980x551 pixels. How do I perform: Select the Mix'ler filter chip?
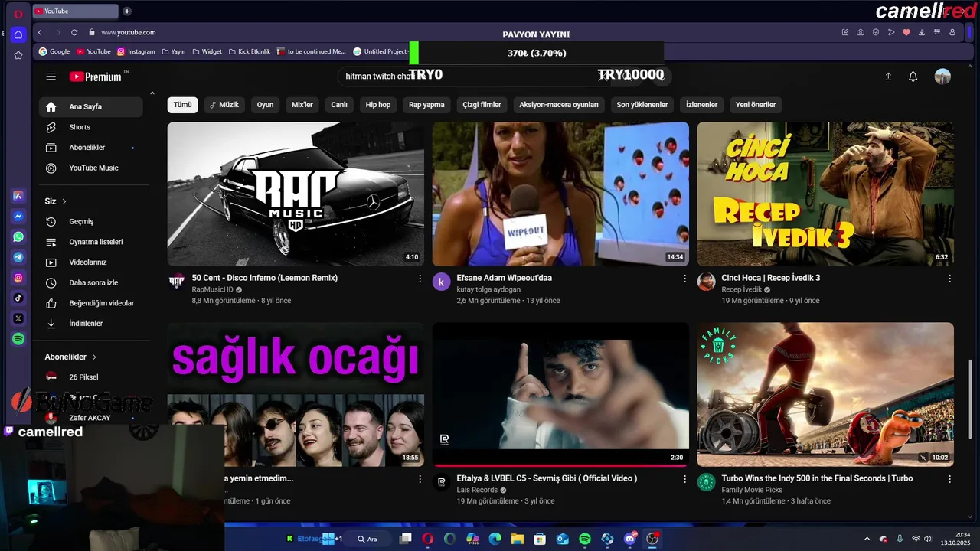coord(302,105)
